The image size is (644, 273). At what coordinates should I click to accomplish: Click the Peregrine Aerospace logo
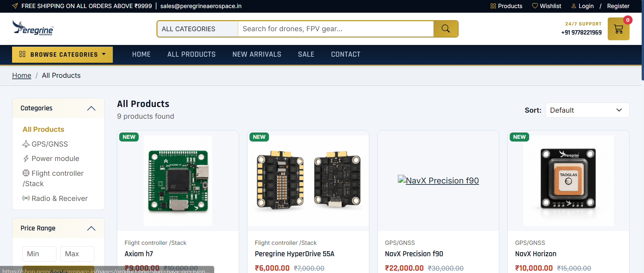pyautogui.click(x=33, y=28)
